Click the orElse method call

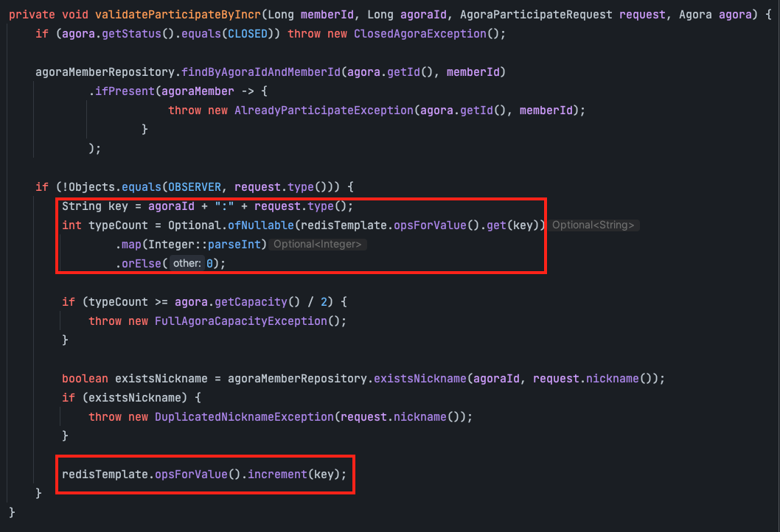142,263
